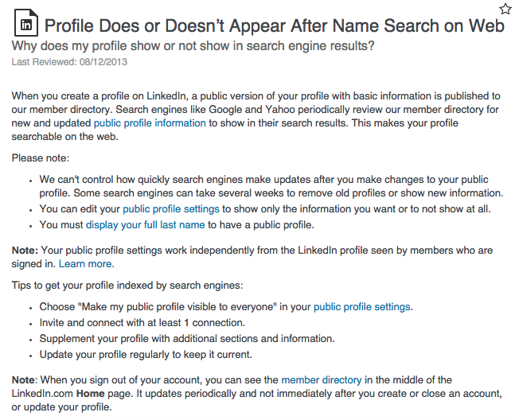The image size is (515, 420).
Task: Click the 'Invite and connect' bullet item
Action: (x=142, y=323)
